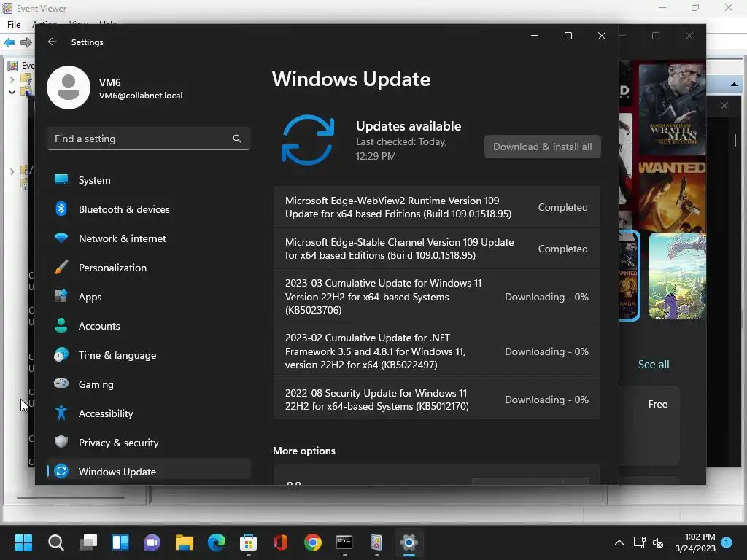Select Windows Update in the sidebar
This screenshot has width=747, height=560.
point(149,471)
